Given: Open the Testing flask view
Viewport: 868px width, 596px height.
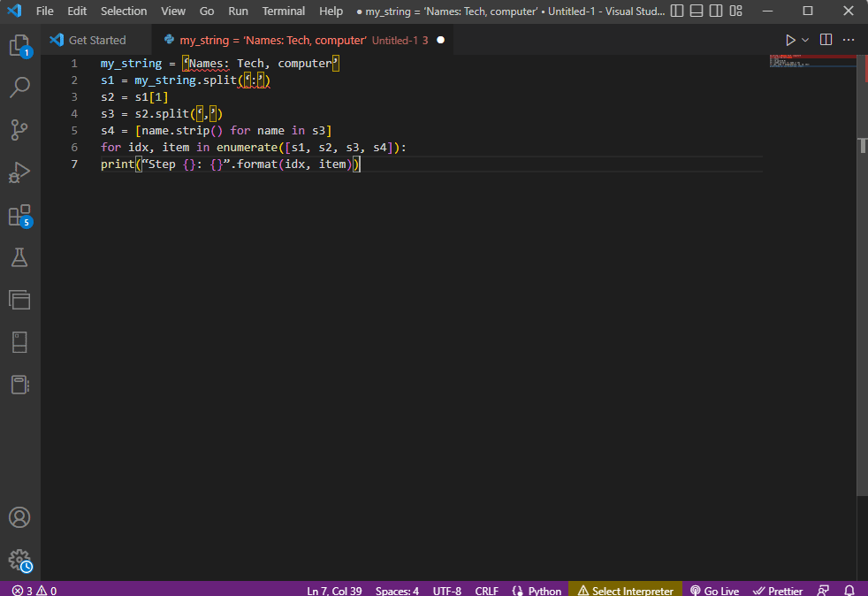Looking at the screenshot, I should coord(20,257).
